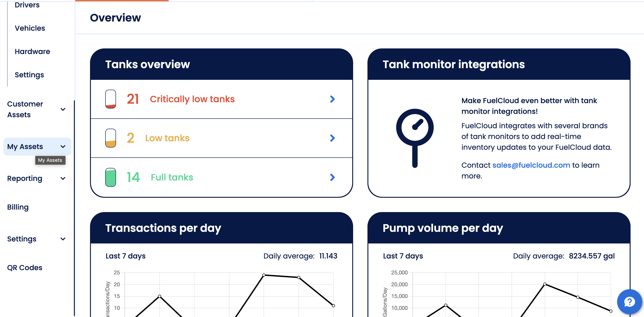This screenshot has height=317, width=644.
Task: Click the 14 full tanks count
Action: coord(133,177)
